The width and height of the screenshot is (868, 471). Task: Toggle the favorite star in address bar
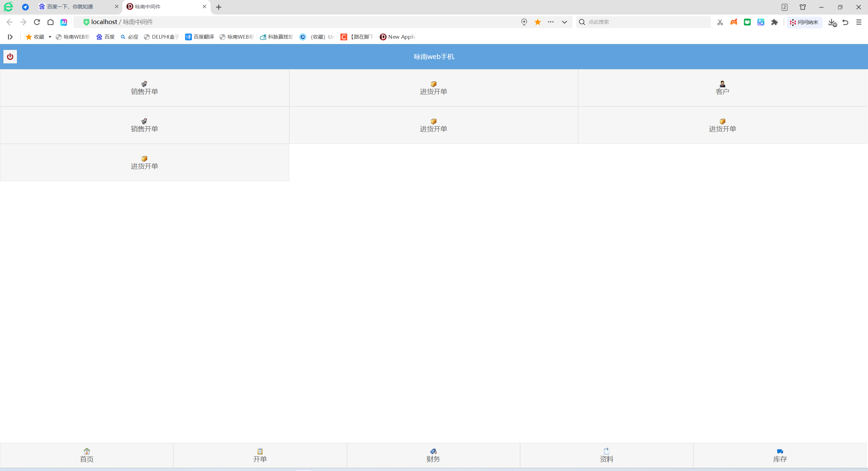point(537,22)
